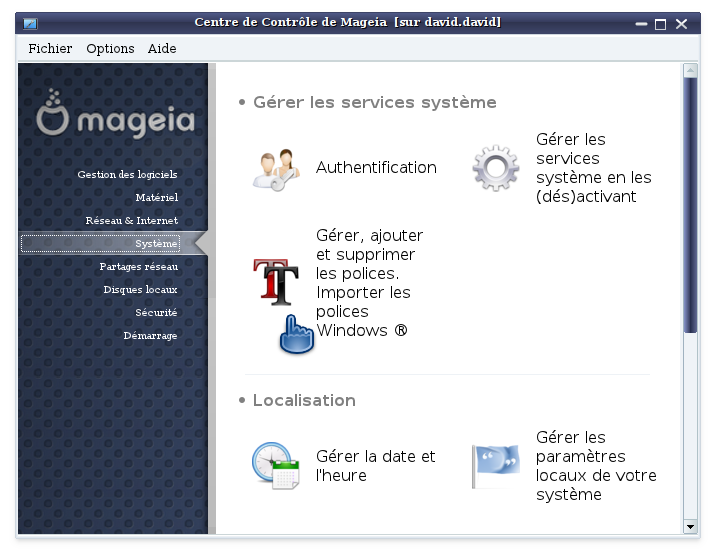Click the Gérer les services système heading
This screenshot has width=716, height=557.
tap(374, 102)
